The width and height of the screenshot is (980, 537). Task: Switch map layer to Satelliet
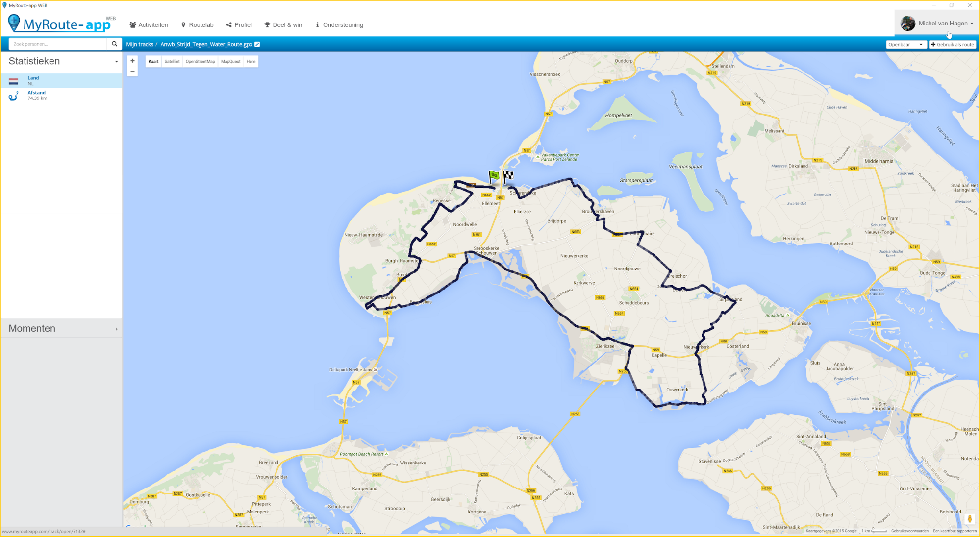[172, 61]
